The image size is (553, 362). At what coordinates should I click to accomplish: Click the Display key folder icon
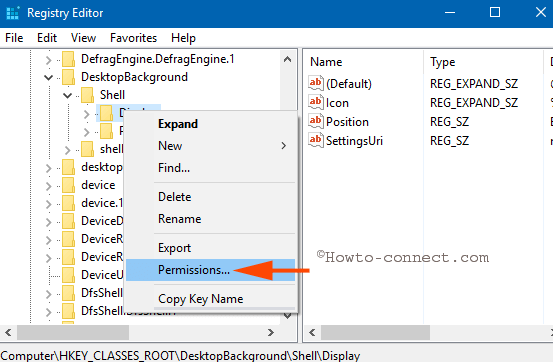[x=106, y=113]
